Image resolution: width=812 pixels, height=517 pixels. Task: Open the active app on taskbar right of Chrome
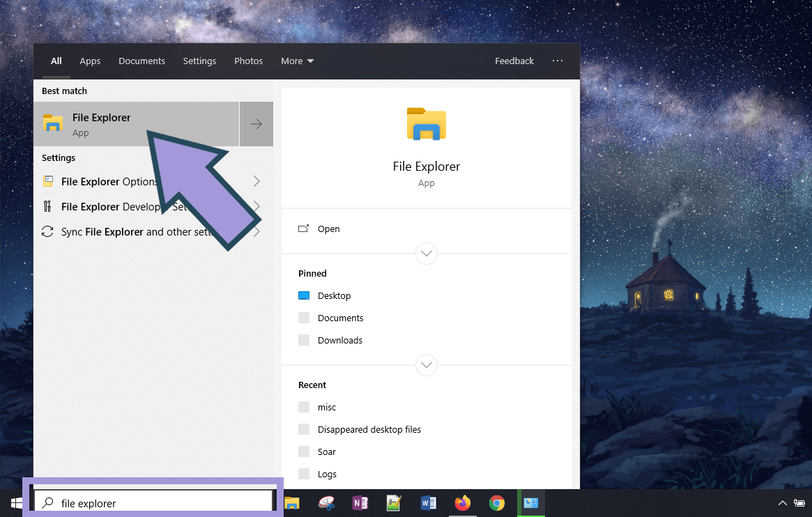click(x=531, y=503)
